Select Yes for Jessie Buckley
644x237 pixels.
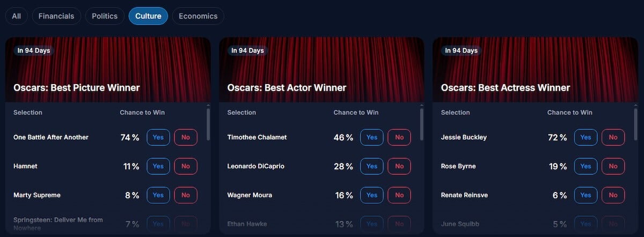coord(586,137)
